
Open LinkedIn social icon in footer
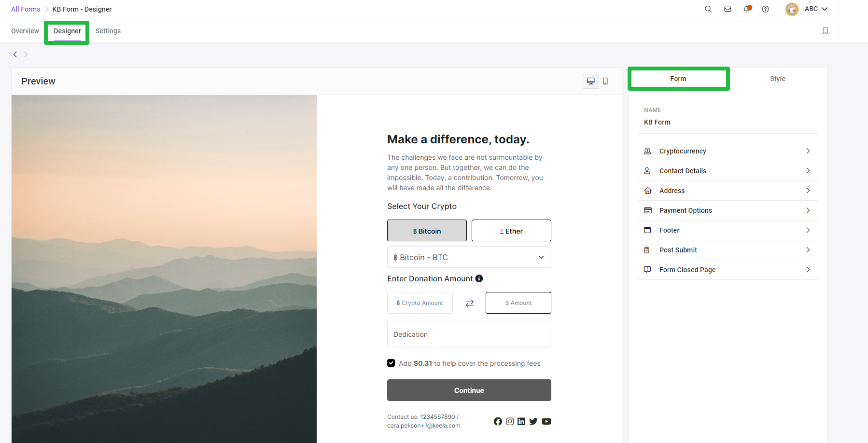(521, 421)
